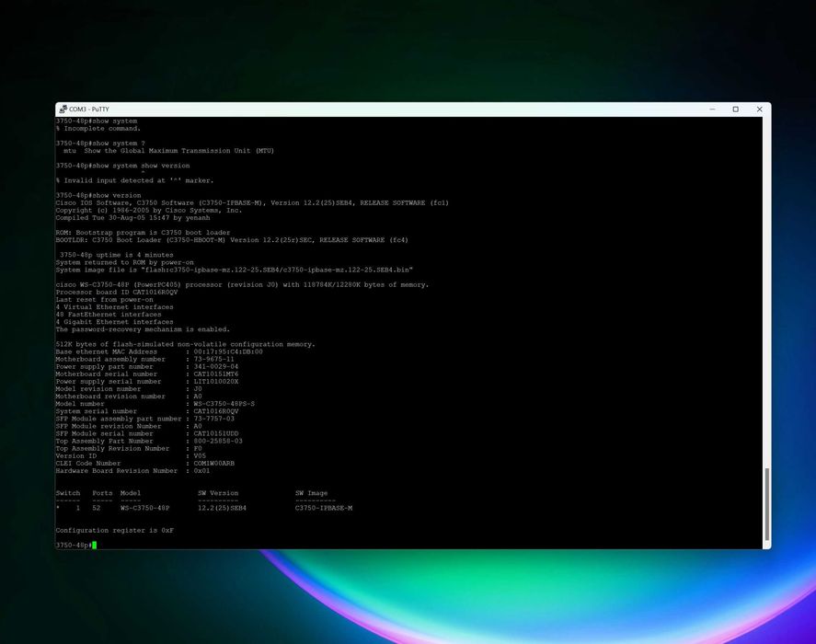Image resolution: width=816 pixels, height=644 pixels.
Task: Click the port count 52 in the table
Action: (97, 508)
